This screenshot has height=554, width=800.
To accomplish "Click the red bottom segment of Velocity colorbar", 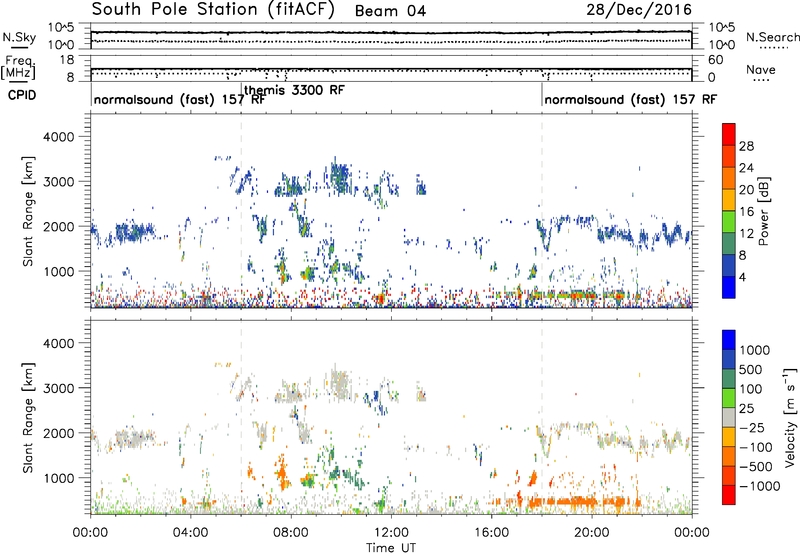I will tap(729, 495).
